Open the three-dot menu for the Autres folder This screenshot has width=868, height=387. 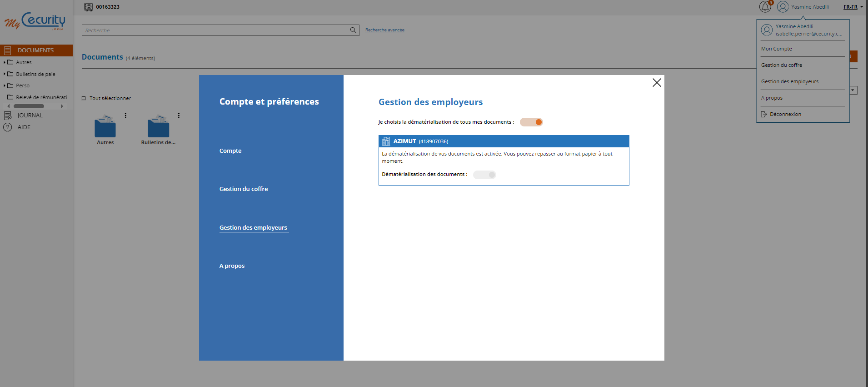pyautogui.click(x=126, y=116)
